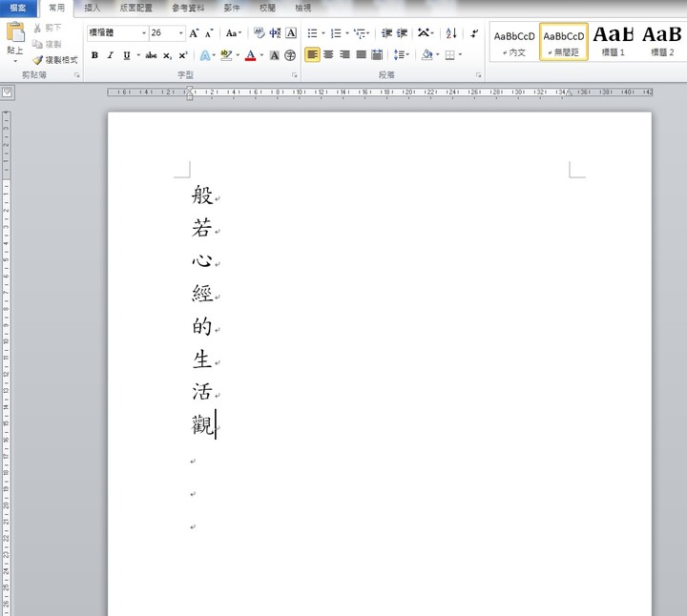687x616 pixels.
Task: Click the Multilevel List icon
Action: [360, 33]
